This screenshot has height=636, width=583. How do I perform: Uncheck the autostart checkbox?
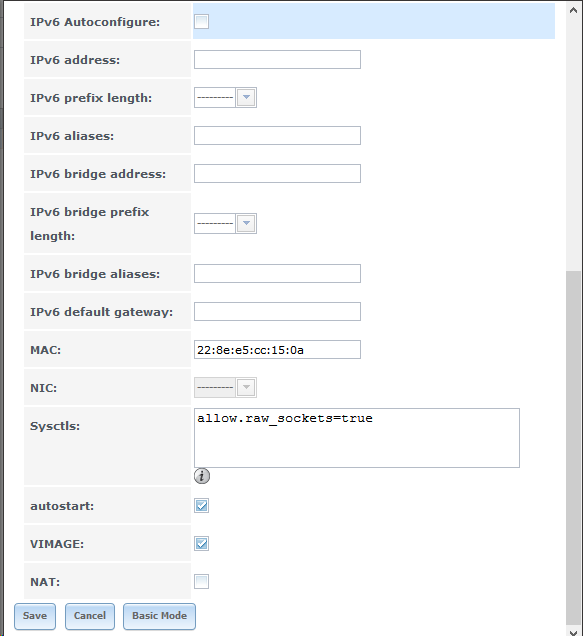[201, 505]
